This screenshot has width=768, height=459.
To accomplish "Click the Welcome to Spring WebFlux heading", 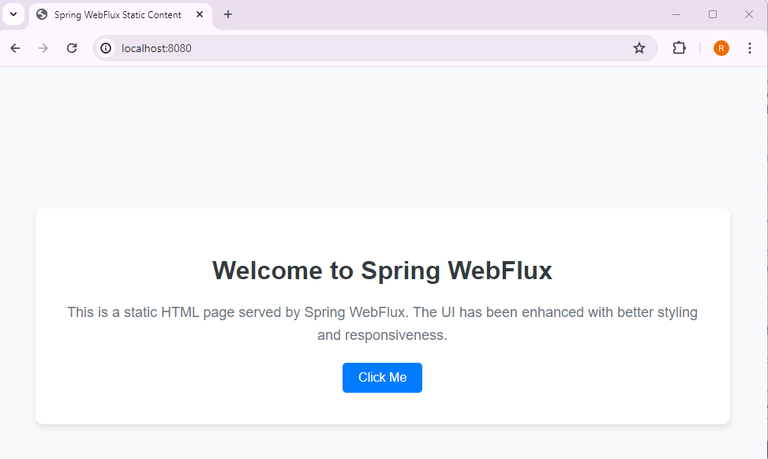I will tap(382, 270).
